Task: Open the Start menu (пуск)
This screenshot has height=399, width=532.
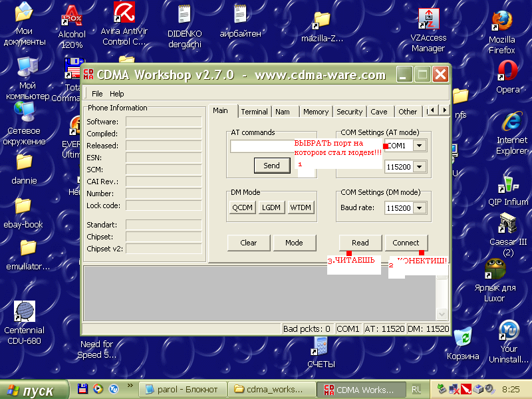Action: pos(33,390)
